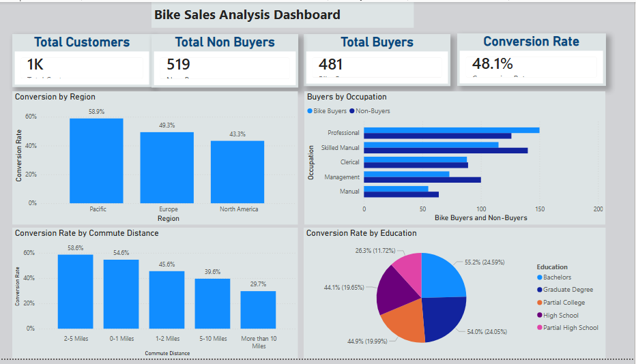Click the Bike Buyers and Non-Buyers axis title

pos(480,218)
